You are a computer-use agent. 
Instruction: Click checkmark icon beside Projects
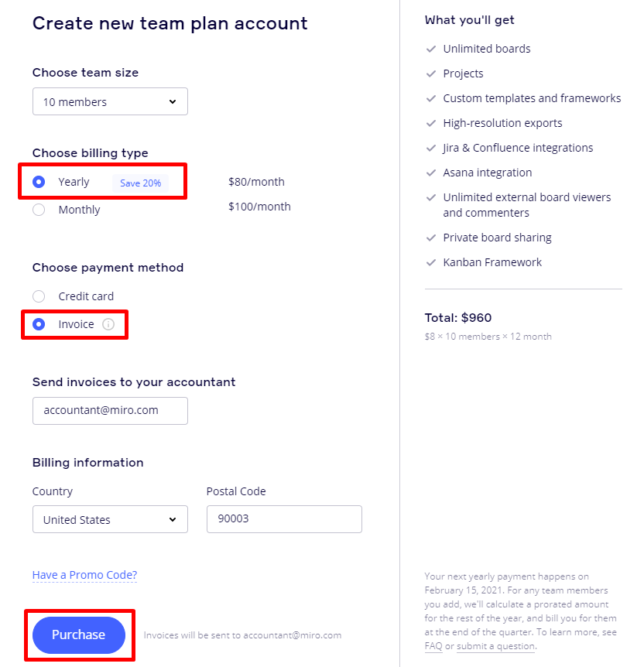431,74
